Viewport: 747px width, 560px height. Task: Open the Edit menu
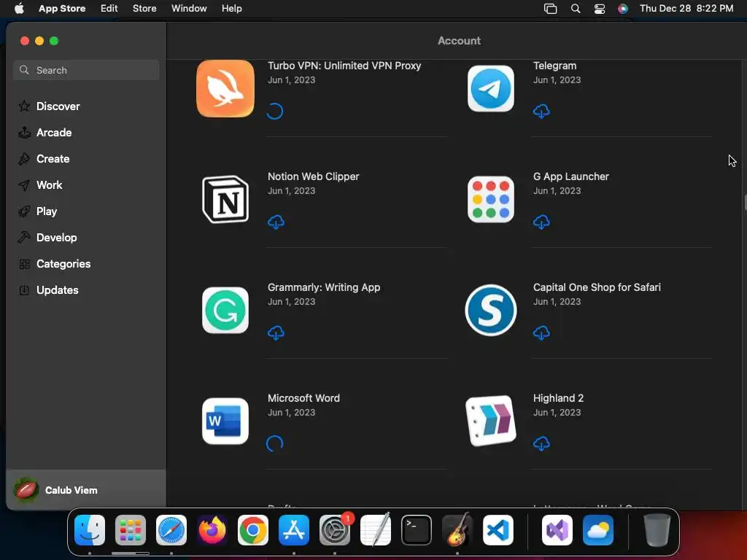point(109,9)
